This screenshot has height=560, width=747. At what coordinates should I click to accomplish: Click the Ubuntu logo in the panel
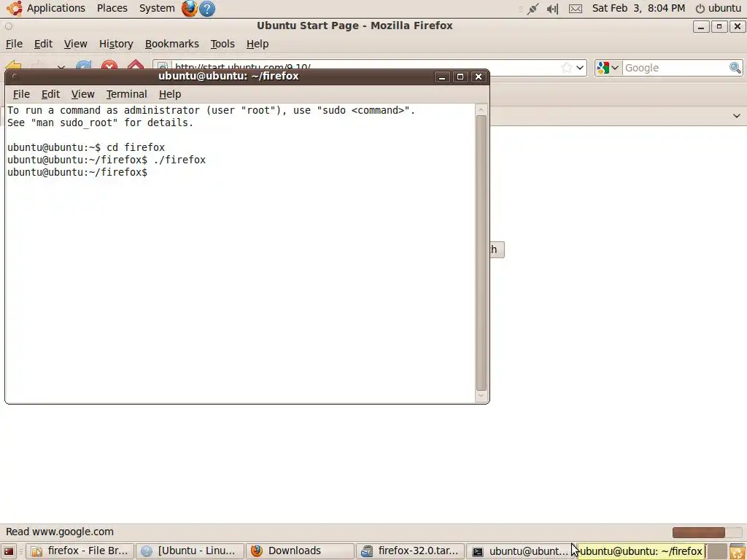pyautogui.click(x=15, y=8)
